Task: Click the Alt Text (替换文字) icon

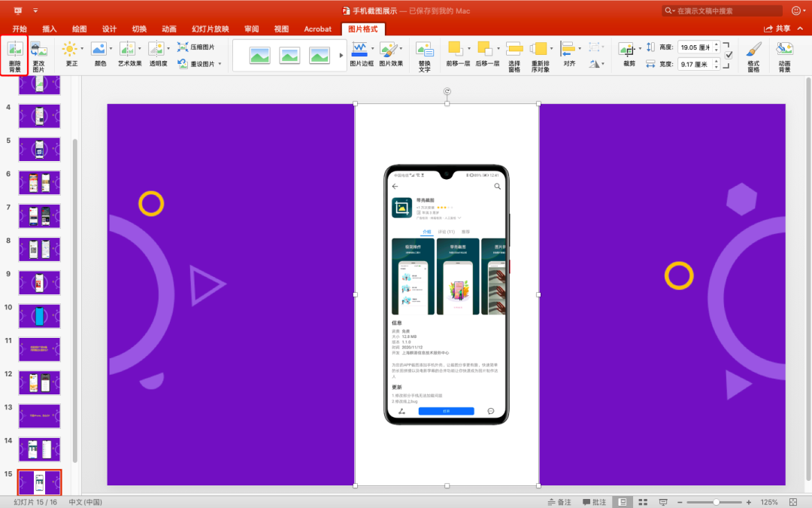Action: (x=425, y=50)
